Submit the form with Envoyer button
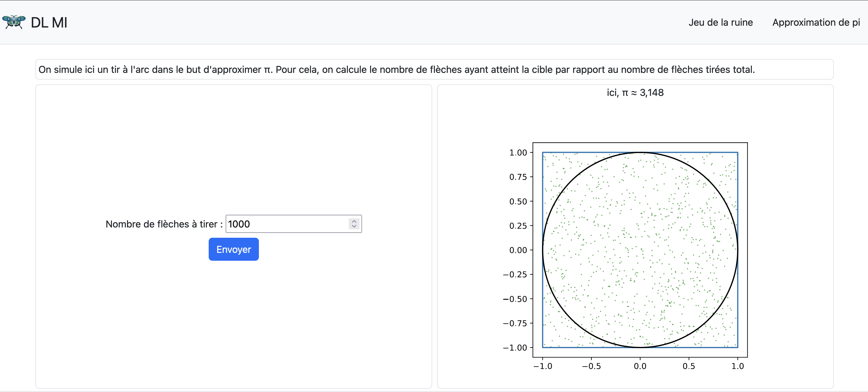The width and height of the screenshot is (868, 392). (x=233, y=250)
